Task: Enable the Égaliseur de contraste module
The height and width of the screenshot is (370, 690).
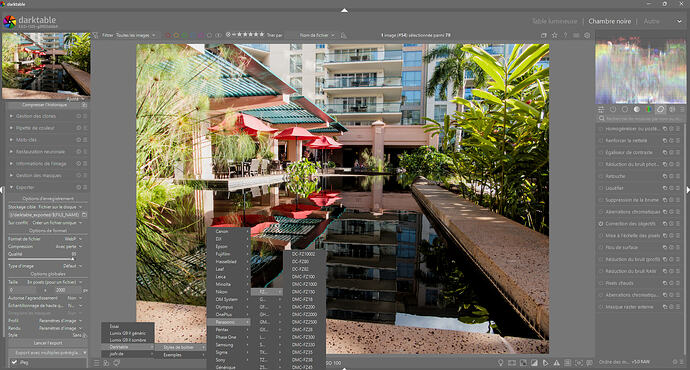Action: (x=601, y=152)
